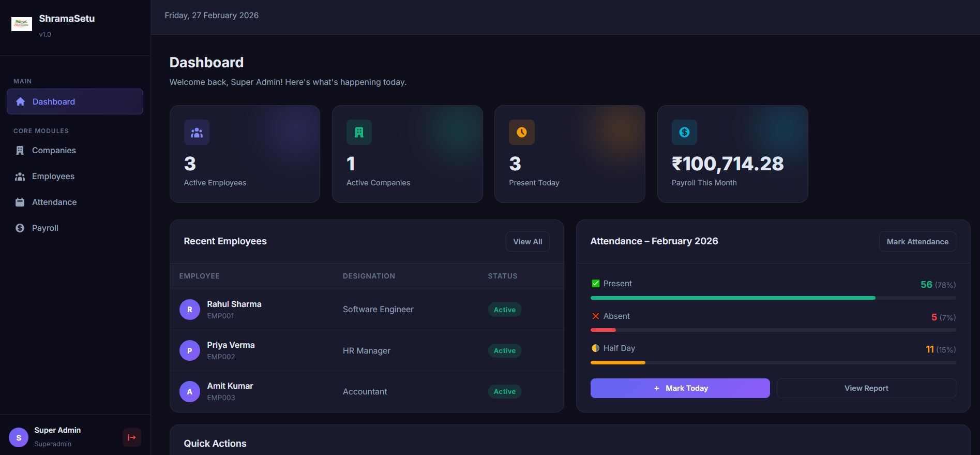The height and width of the screenshot is (455, 980).
Task: Click Priya Verma's avatar circle
Action: [190, 350]
